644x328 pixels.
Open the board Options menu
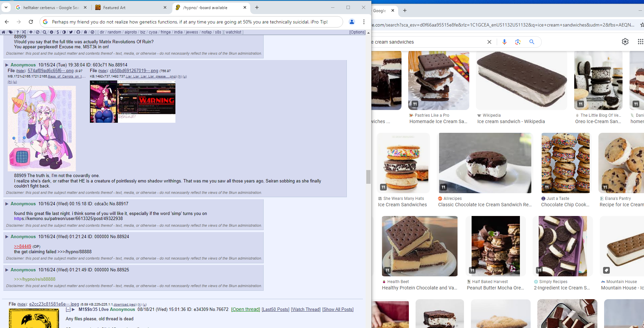[x=358, y=32]
